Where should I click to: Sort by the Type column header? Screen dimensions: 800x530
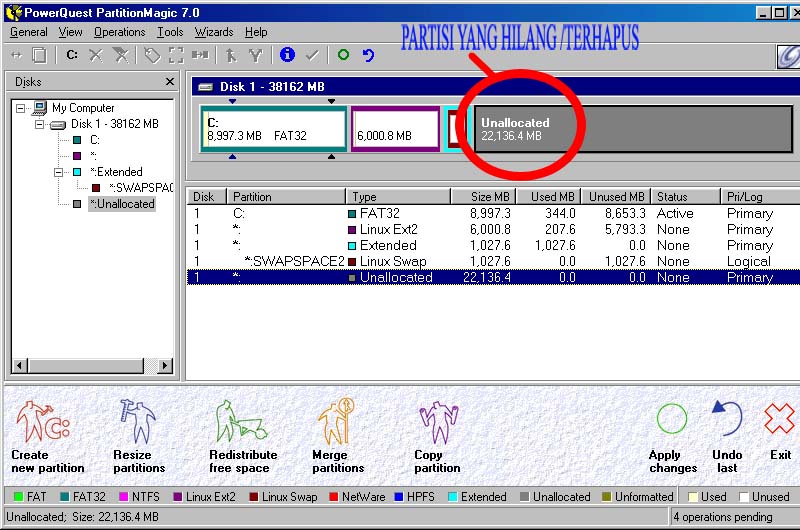(x=399, y=197)
